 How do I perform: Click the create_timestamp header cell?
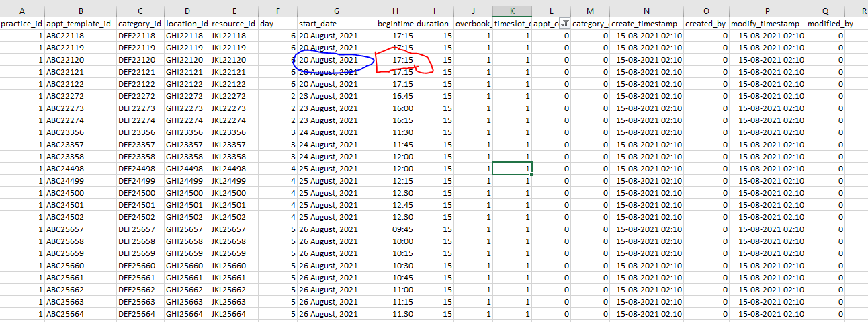click(x=646, y=24)
